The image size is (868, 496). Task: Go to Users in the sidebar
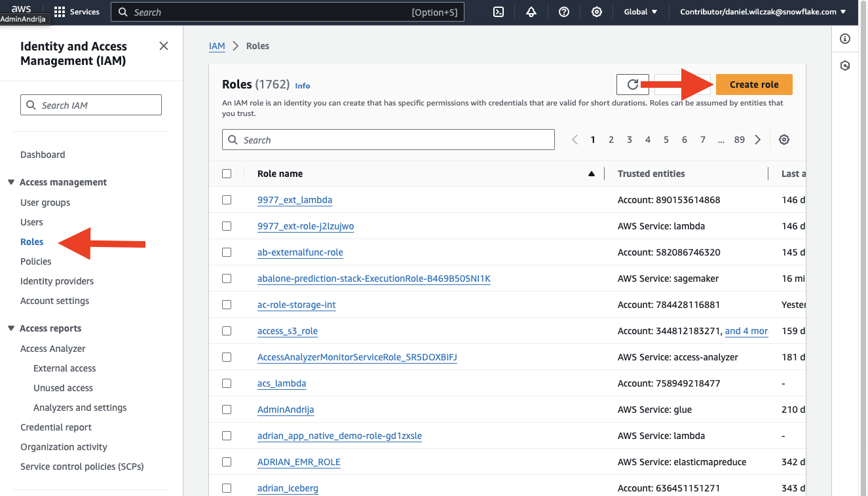pyautogui.click(x=31, y=222)
